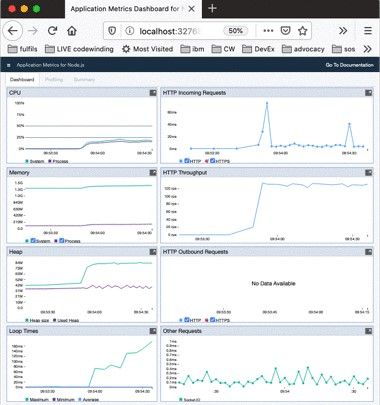Reload the page
Viewport: 380px width, 405px height.
(52, 31)
